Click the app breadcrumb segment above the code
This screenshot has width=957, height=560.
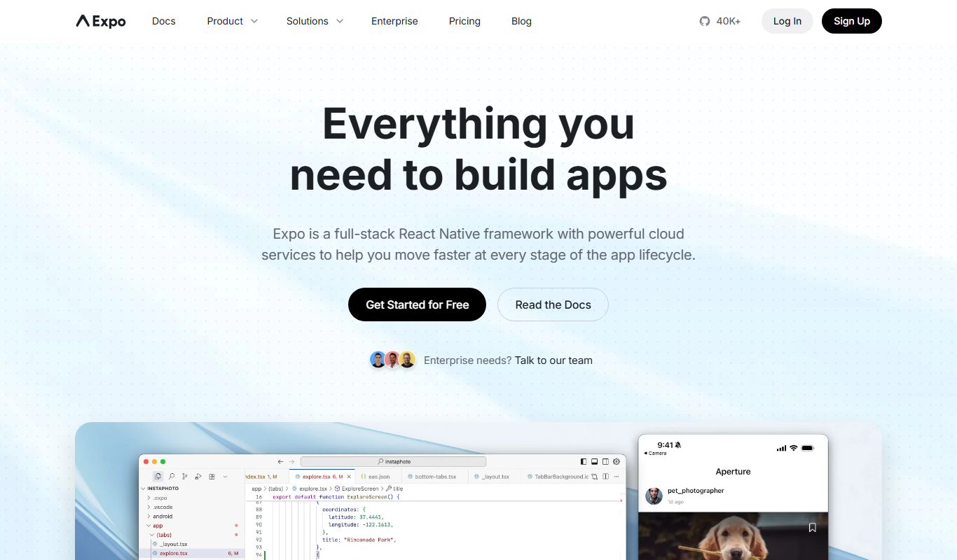pyautogui.click(x=256, y=489)
